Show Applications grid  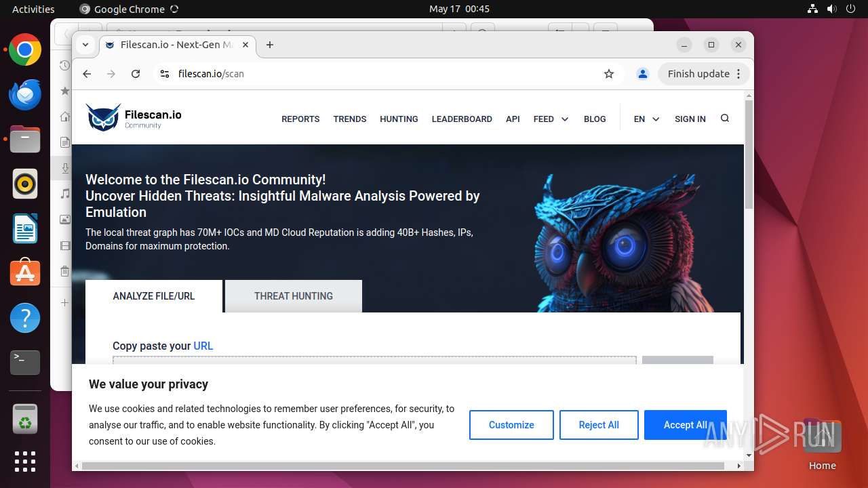pyautogui.click(x=25, y=462)
